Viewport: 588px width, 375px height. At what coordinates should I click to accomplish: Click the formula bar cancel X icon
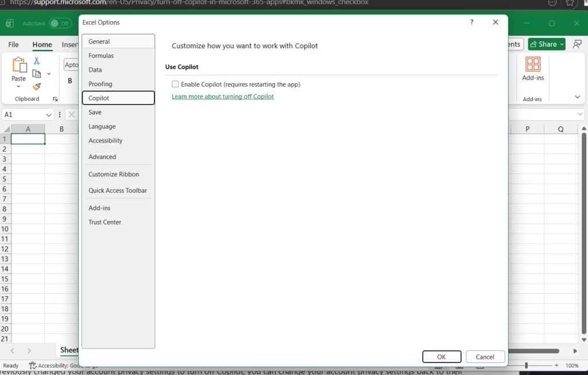[71, 114]
